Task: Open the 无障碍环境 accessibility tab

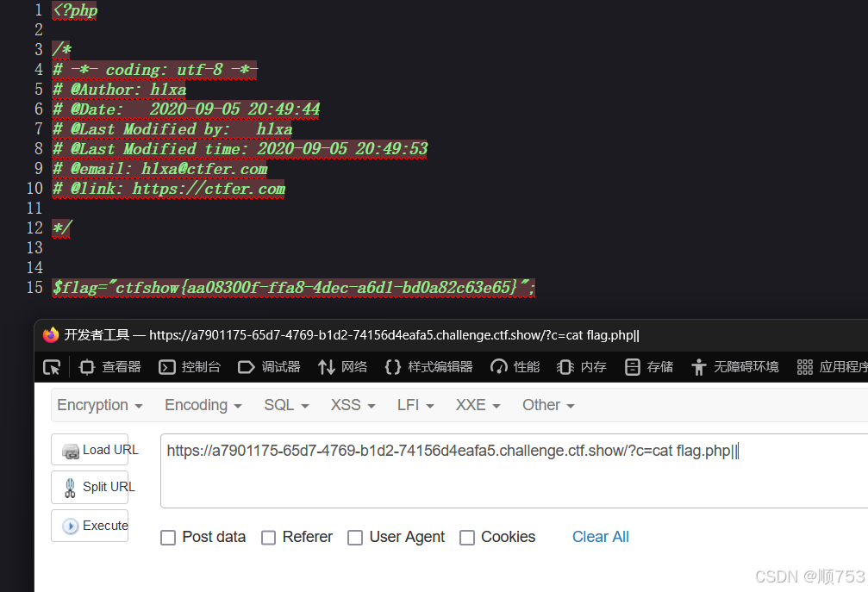Action: coord(735,367)
